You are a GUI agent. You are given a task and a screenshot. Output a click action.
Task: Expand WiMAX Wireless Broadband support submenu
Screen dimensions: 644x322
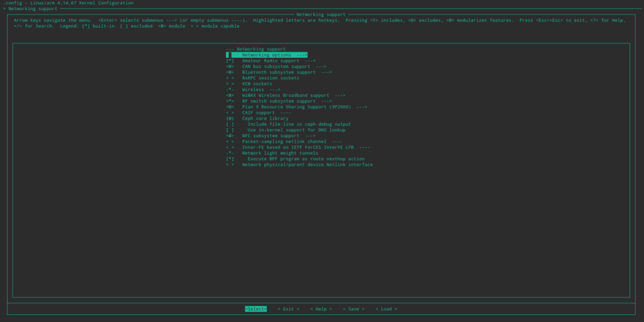293,96
